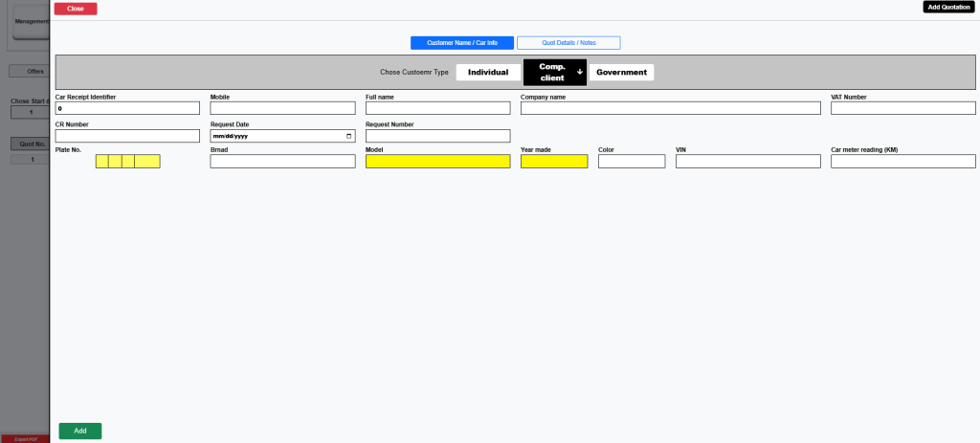This screenshot has width=980, height=443.
Task: Open the Request Date calendar picker icon
Action: tap(348, 136)
